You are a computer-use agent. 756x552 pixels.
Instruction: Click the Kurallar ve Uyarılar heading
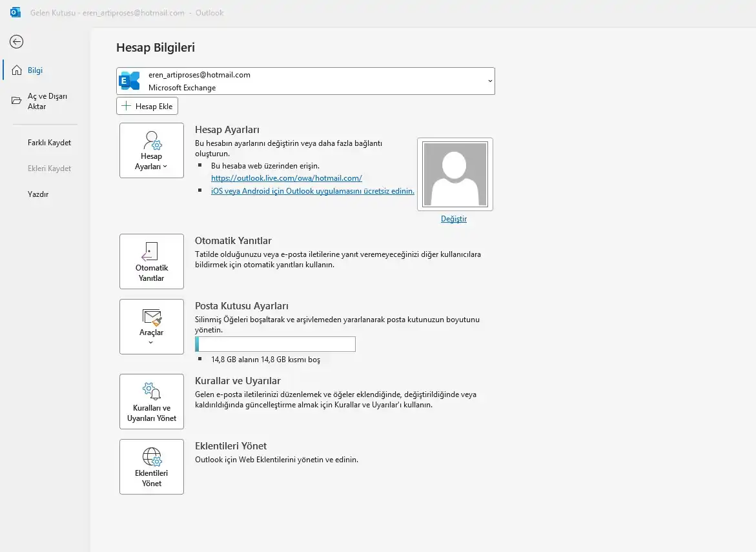[238, 381]
